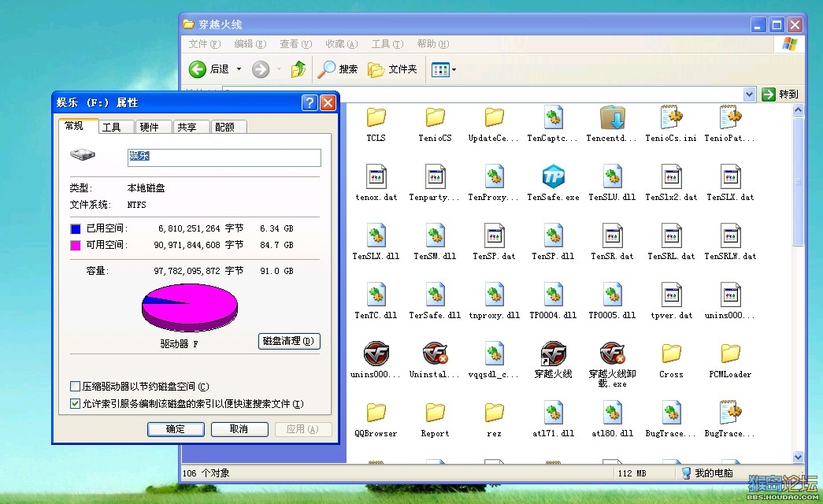Select the TerSafe.dll file icon
Image resolution: width=823 pixels, height=504 pixels.
click(435, 295)
